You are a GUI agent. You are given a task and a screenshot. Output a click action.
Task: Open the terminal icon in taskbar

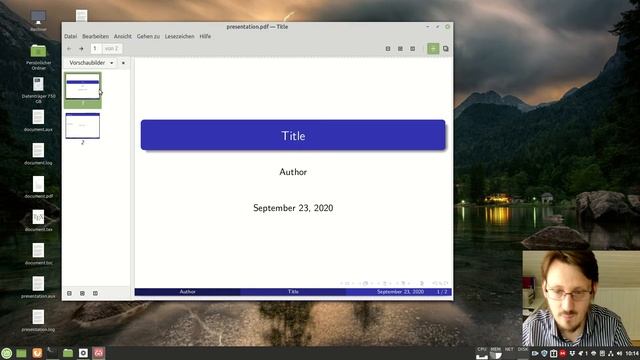click(52, 353)
